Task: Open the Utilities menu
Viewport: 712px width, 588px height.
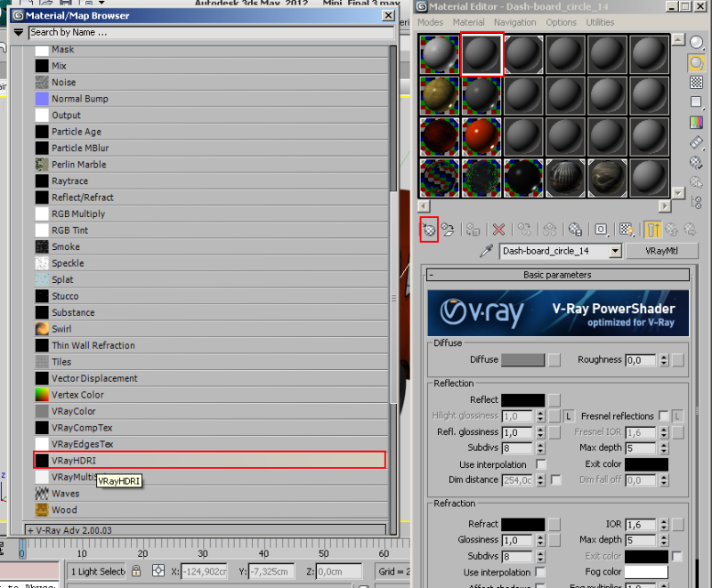Action: point(600,22)
